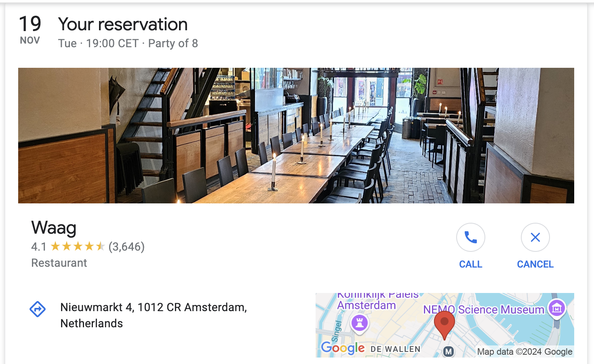Click the Koninklijk Paleis Amsterdam map label

(377, 300)
